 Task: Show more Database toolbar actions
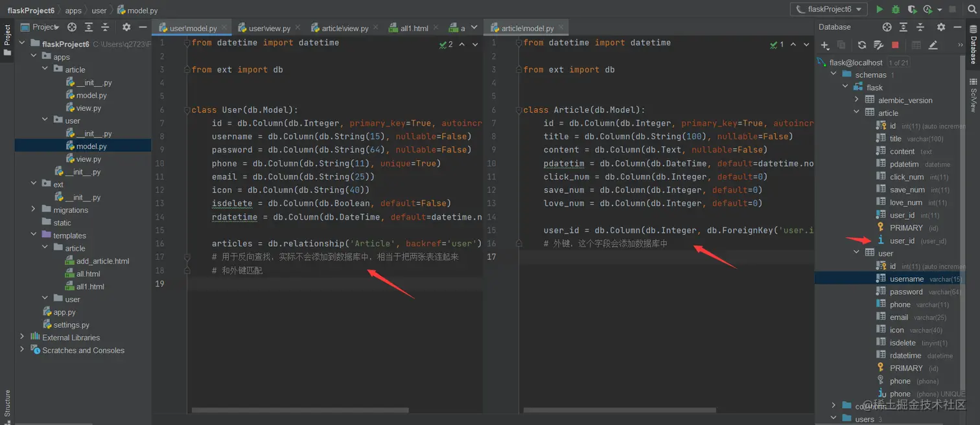point(961,45)
